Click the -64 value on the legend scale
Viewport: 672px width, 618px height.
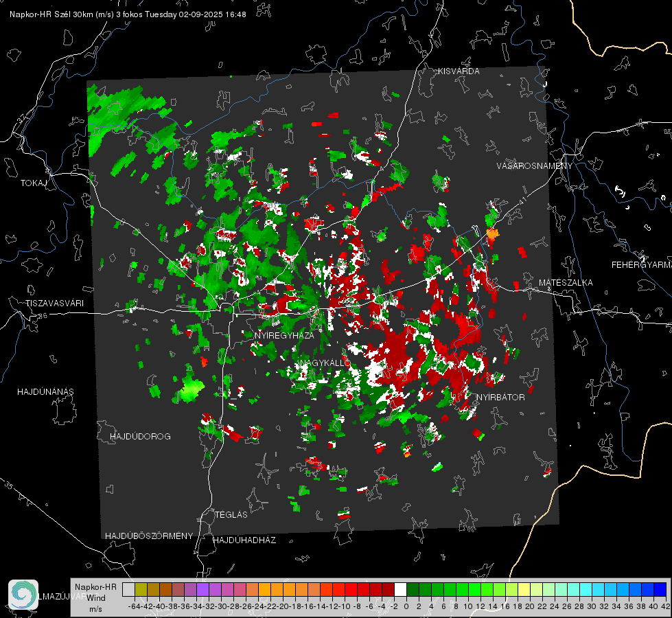(x=135, y=606)
